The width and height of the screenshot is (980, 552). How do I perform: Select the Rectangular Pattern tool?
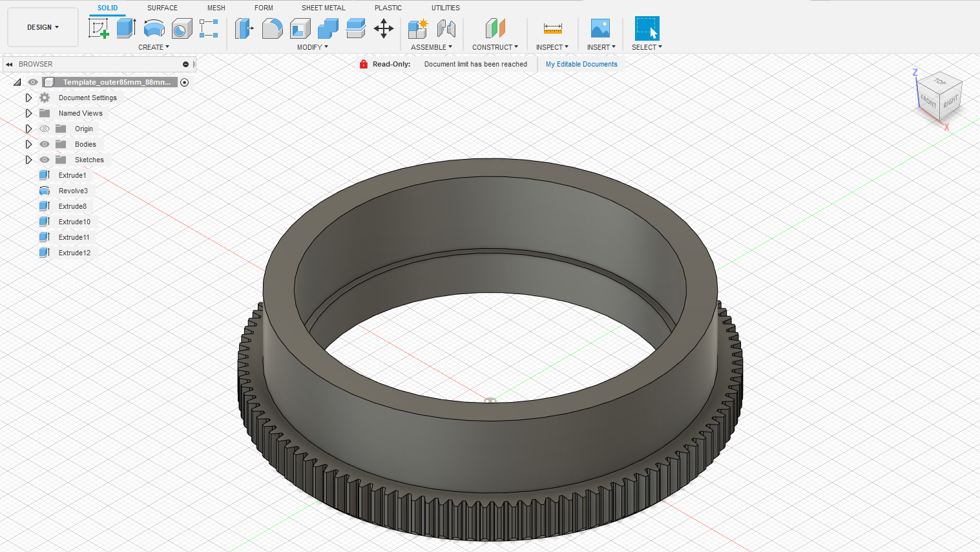click(x=209, y=28)
